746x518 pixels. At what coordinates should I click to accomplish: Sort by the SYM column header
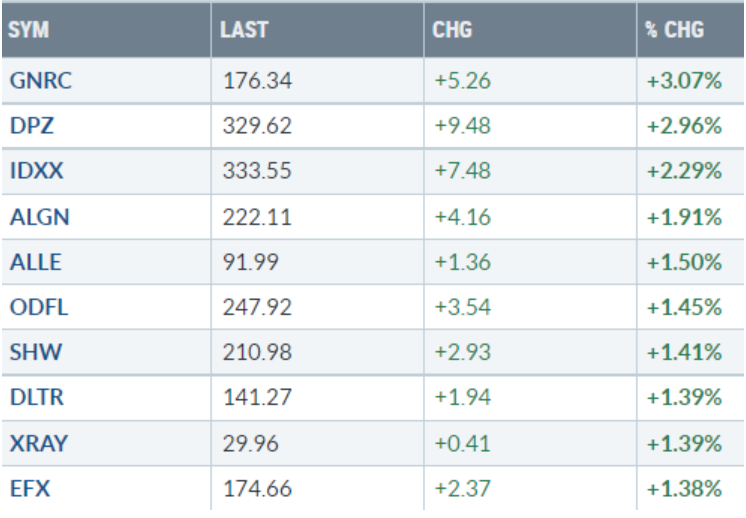coord(27,31)
